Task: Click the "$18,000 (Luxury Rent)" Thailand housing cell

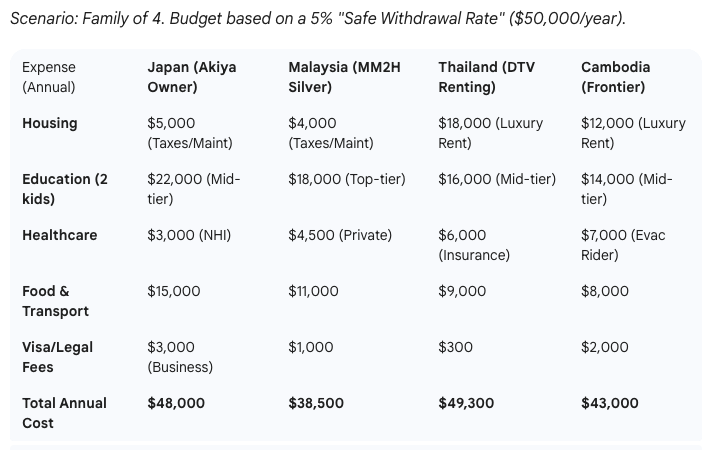Action: click(x=490, y=133)
